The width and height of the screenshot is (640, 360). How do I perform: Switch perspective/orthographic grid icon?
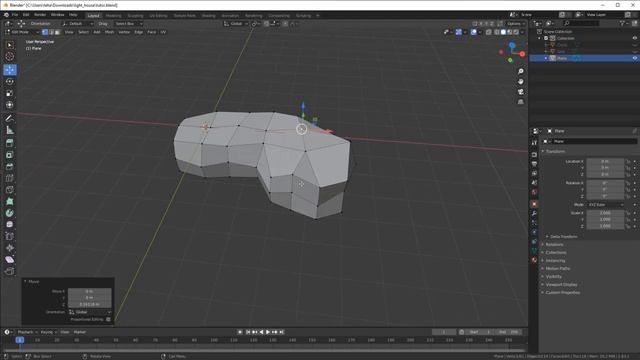click(521, 102)
